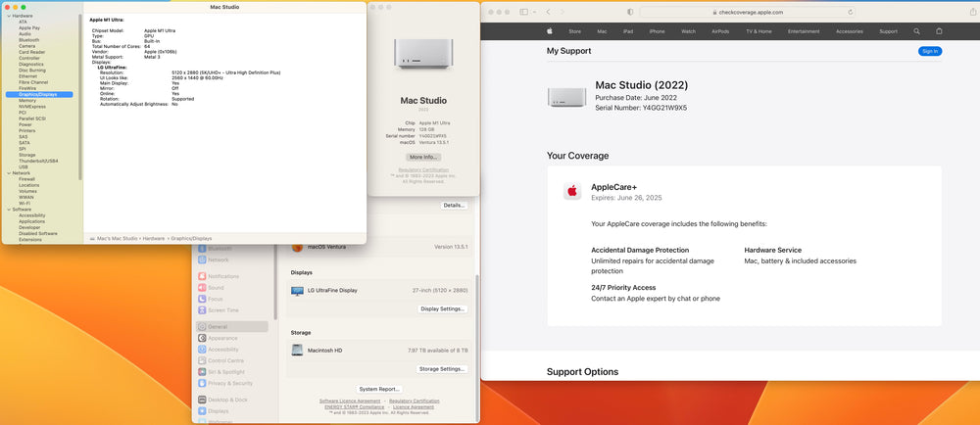
Task: Select Firewall in System Information sidebar
Action: [x=26, y=179]
